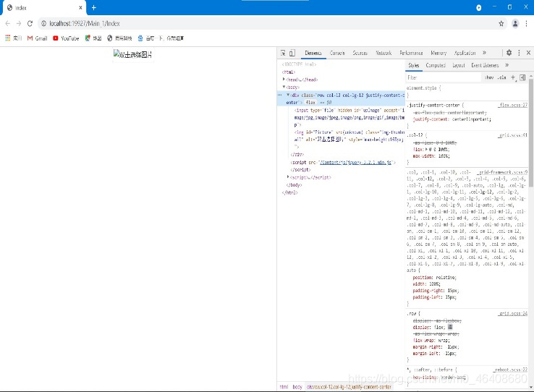Click the site info icon in address bar
The height and width of the screenshot is (392, 534).
pyautogui.click(x=43, y=23)
